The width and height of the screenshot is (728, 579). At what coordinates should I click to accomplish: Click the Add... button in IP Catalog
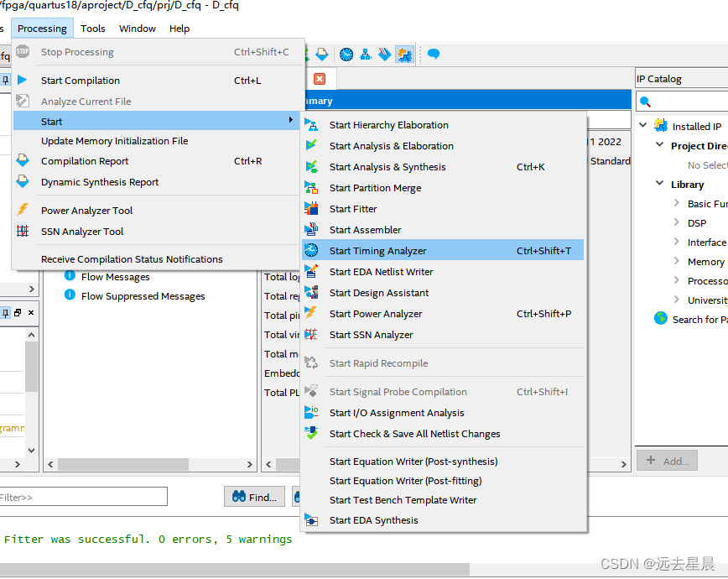point(667,461)
